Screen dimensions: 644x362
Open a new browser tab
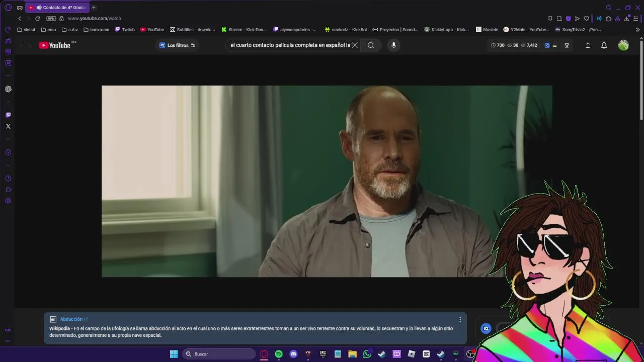[x=94, y=8]
